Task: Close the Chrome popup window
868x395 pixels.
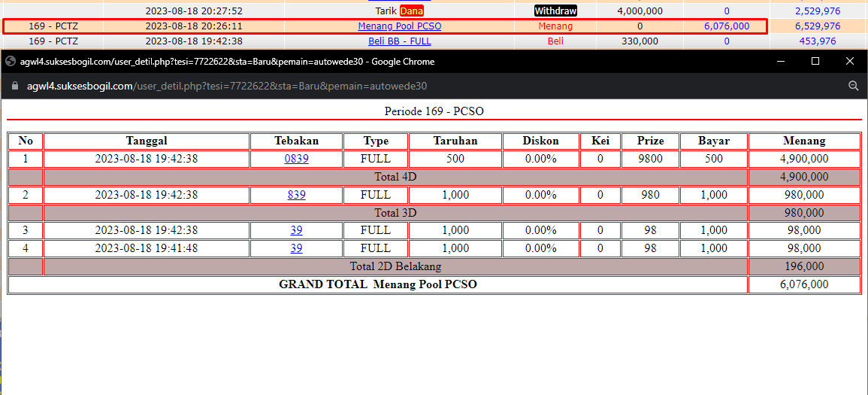Action: click(850, 62)
